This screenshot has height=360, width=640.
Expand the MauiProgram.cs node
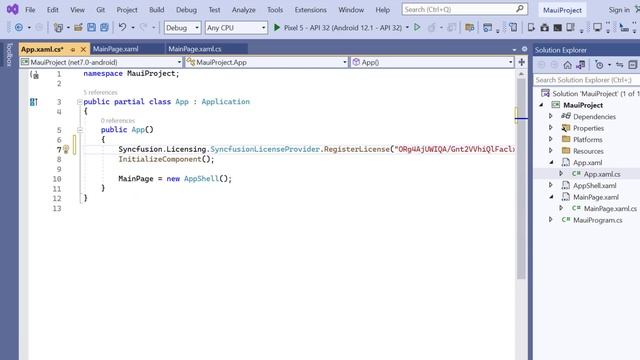point(551,220)
